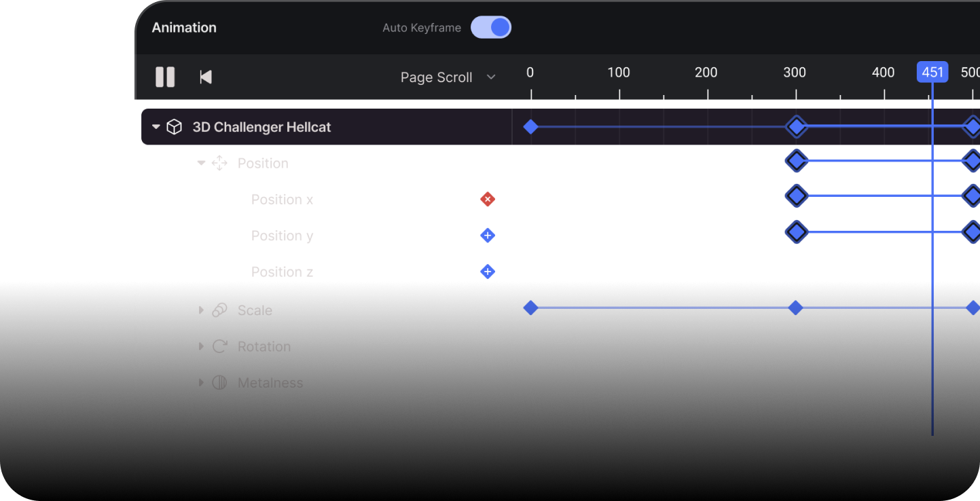Toggle the Auto Keyframe switch
This screenshot has height=501, width=980.
491,27
